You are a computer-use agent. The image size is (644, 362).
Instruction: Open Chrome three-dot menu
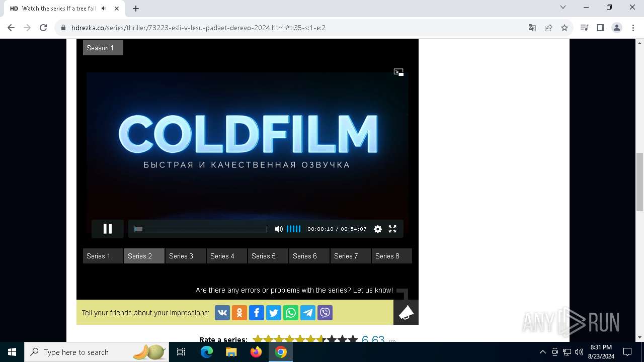pos(633,28)
